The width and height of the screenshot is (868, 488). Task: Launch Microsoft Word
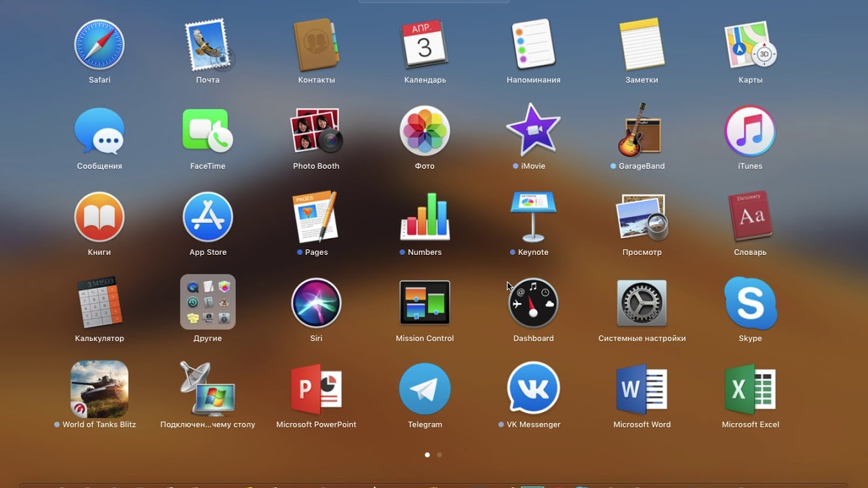(642, 389)
